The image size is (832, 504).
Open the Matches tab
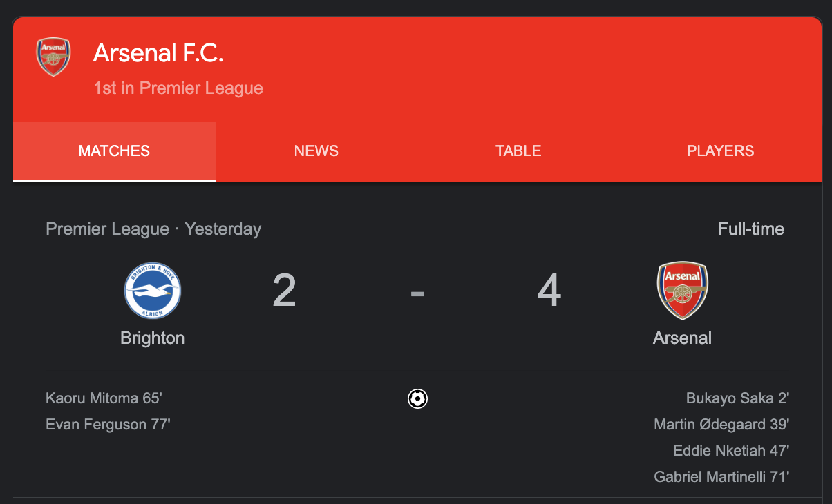[x=114, y=151]
